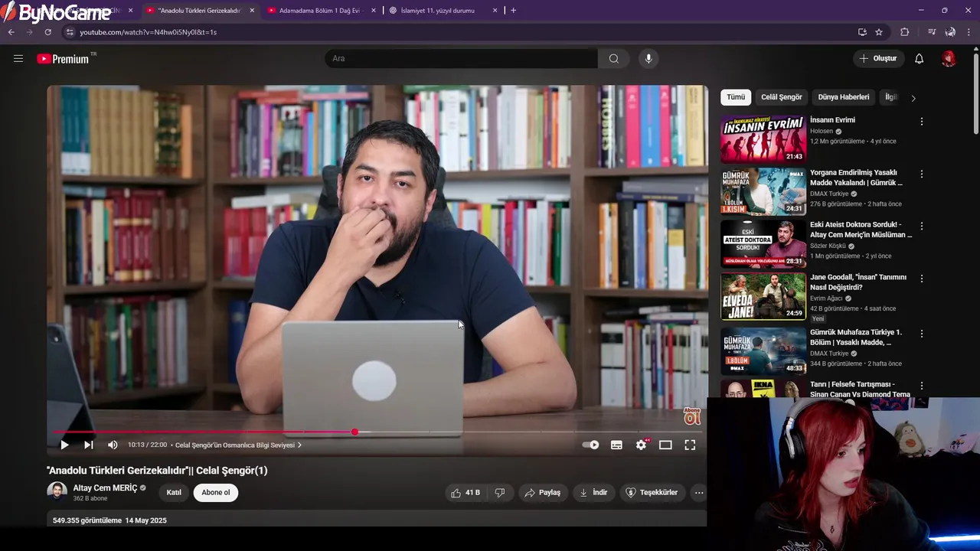Open options menu for Tanrı Felsefe Tartışması
The height and width of the screenshot is (551, 980).
coord(921,386)
